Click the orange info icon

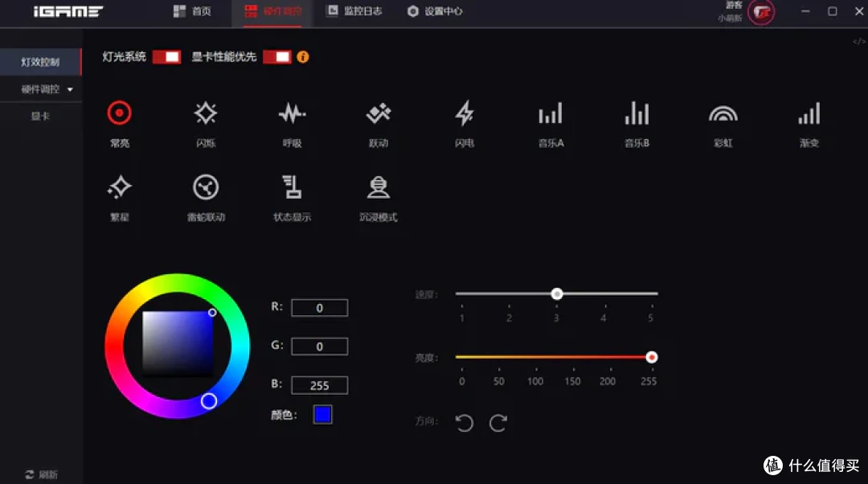pos(303,56)
